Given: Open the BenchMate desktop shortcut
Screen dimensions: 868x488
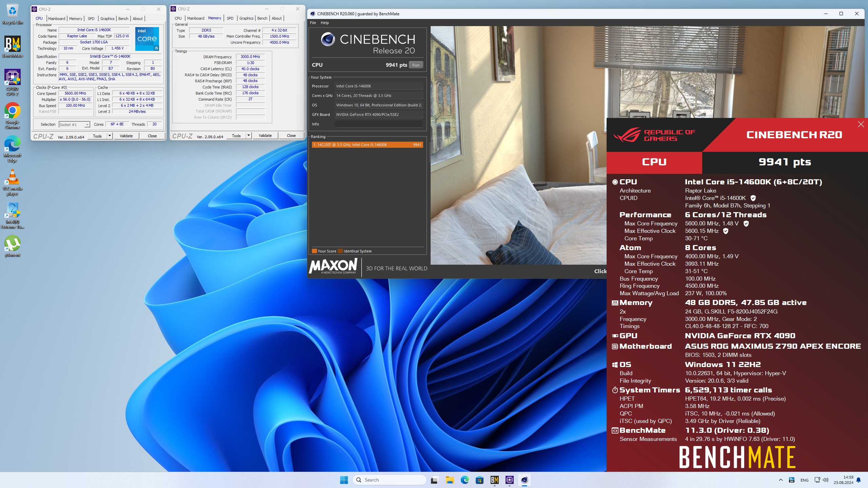Looking at the screenshot, I should point(13,47).
